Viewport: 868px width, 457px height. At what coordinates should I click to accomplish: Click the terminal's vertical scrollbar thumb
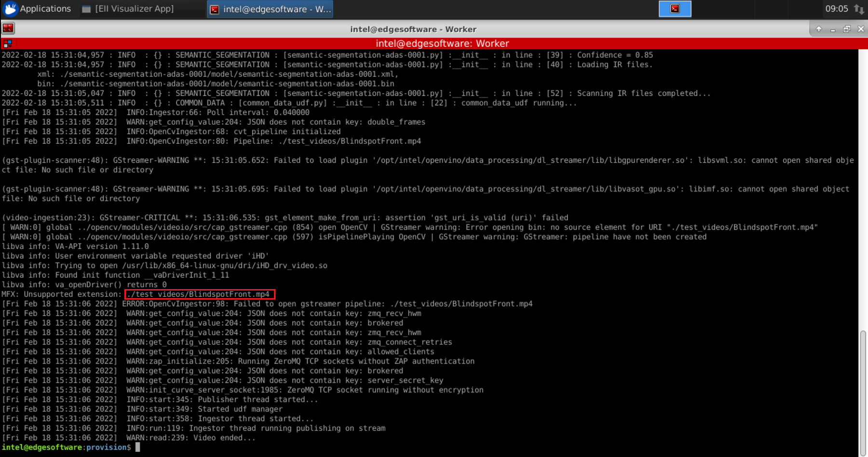pyautogui.click(x=863, y=393)
